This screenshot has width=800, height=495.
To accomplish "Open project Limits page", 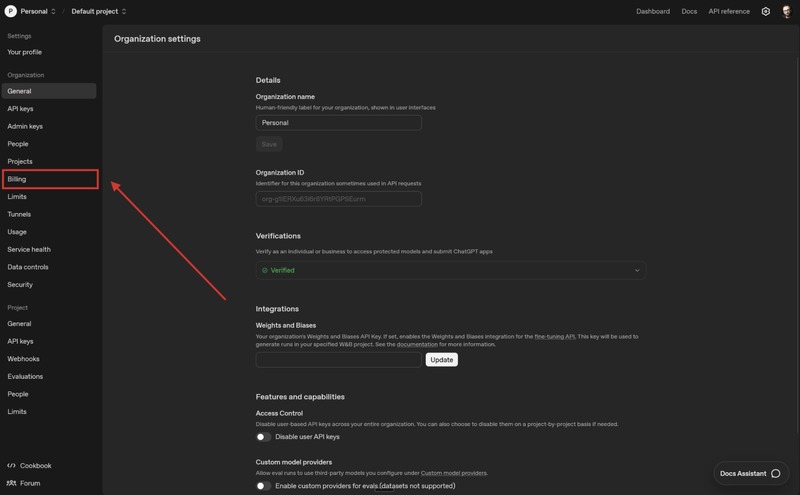I will point(17,412).
